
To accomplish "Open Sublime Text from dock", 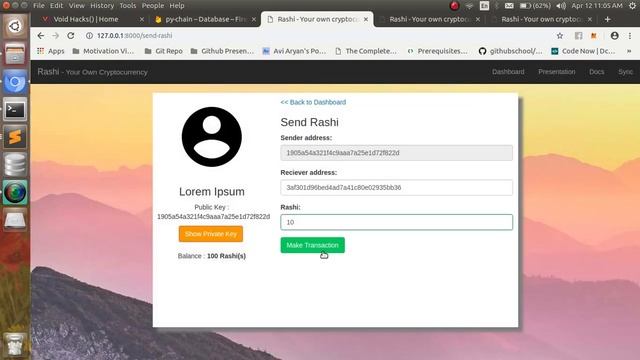I will tap(15, 137).
